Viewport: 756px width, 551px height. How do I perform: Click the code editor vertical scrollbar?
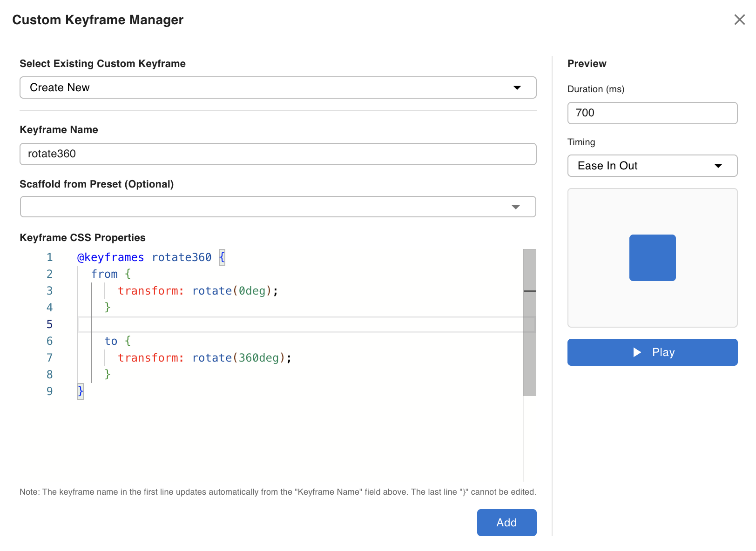529,322
